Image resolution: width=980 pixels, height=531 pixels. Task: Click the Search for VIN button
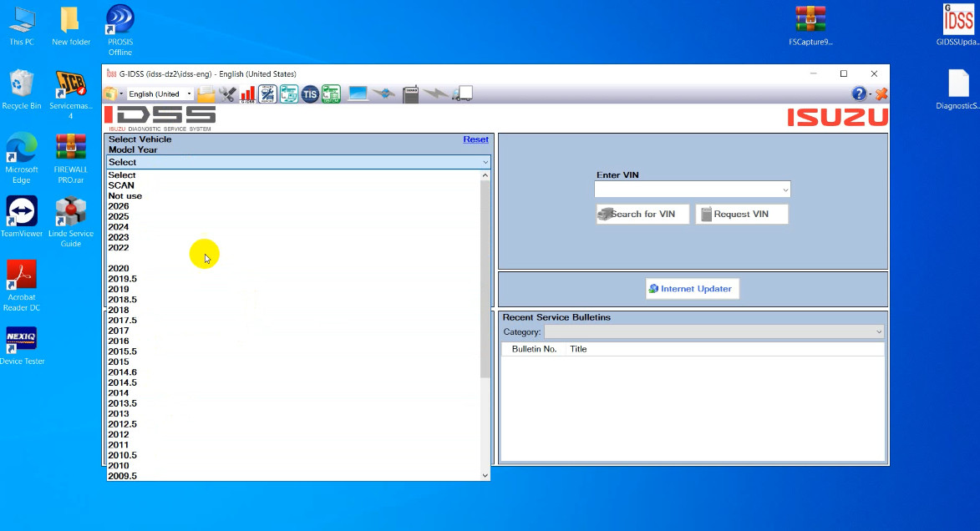[642, 215]
